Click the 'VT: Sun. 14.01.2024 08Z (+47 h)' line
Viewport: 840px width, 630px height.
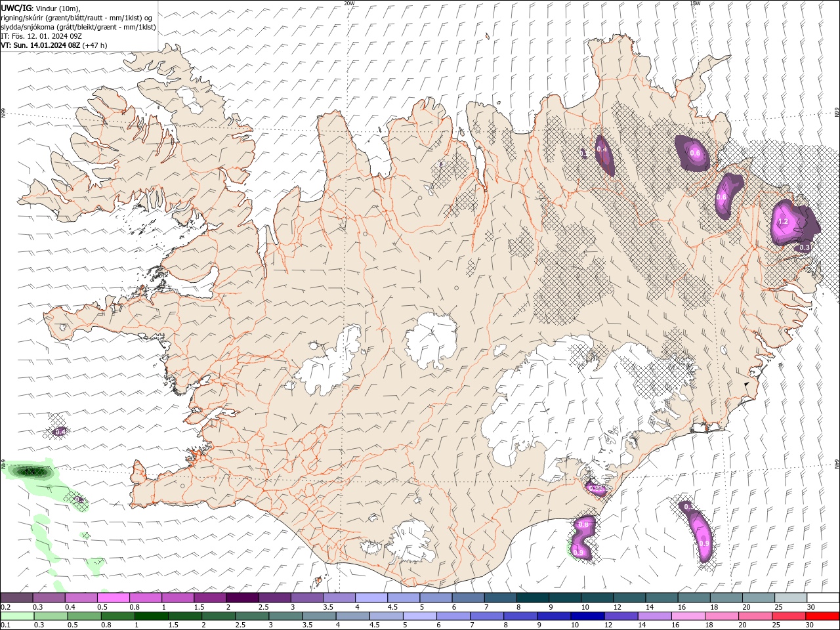pos(54,45)
